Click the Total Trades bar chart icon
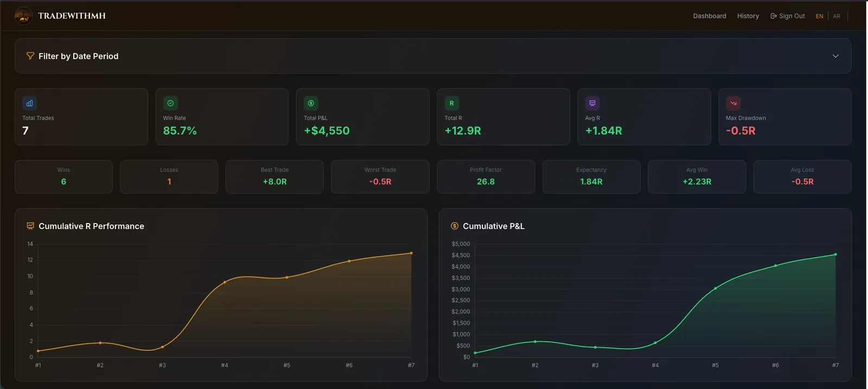This screenshot has width=868, height=389. [29, 103]
